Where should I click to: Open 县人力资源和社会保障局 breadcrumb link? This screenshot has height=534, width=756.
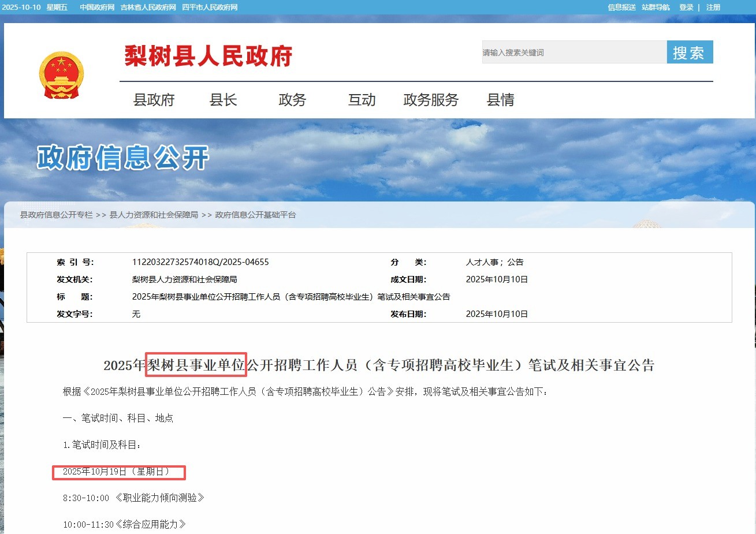pos(154,215)
